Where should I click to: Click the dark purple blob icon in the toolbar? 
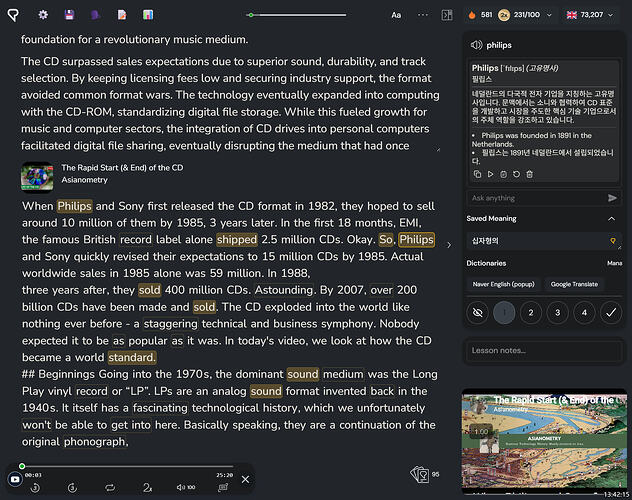click(x=96, y=15)
